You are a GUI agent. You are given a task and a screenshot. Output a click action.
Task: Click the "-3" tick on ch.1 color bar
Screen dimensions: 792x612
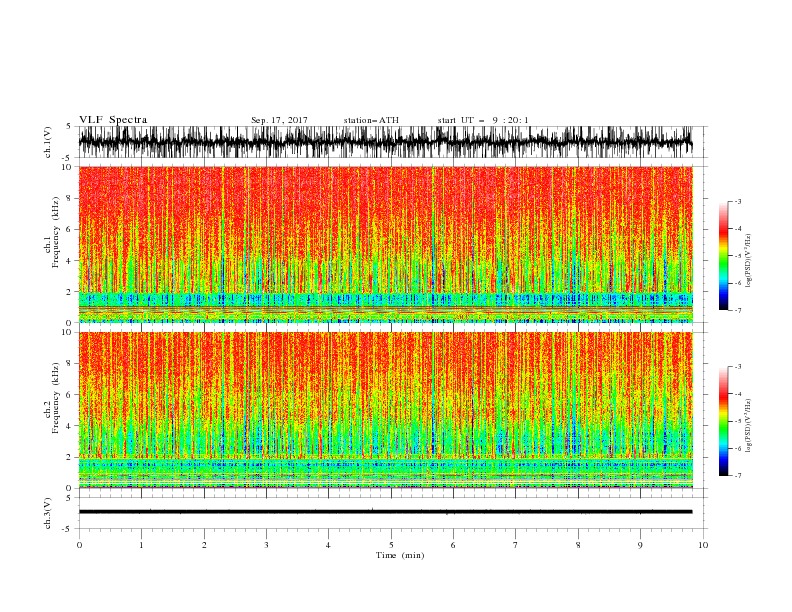[736, 201]
